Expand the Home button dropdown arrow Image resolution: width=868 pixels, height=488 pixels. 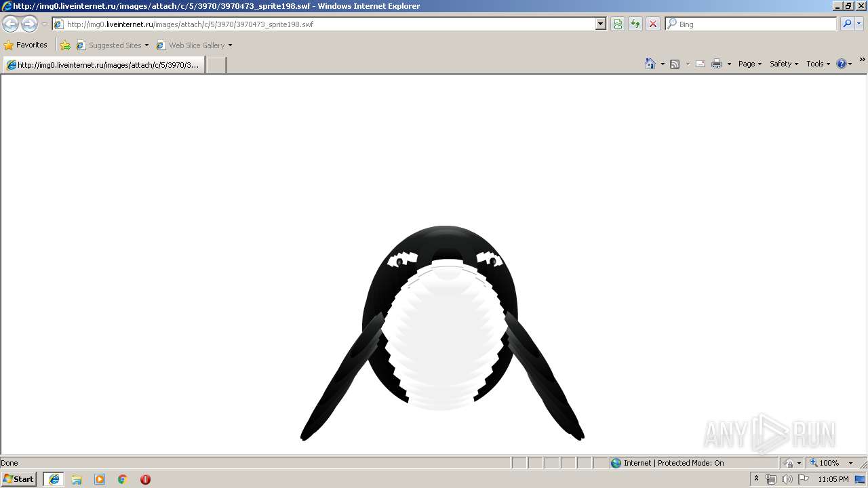point(663,64)
